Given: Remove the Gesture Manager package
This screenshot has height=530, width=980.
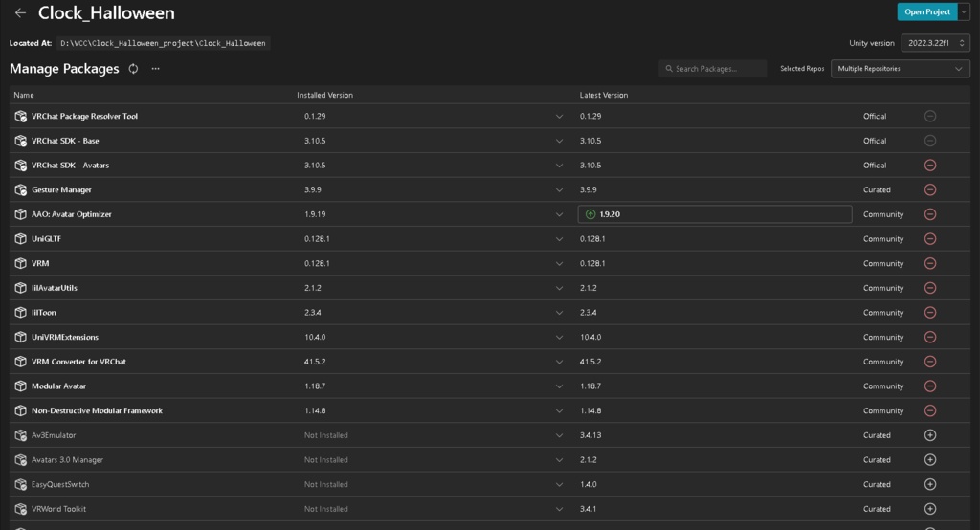Looking at the screenshot, I should (x=930, y=189).
